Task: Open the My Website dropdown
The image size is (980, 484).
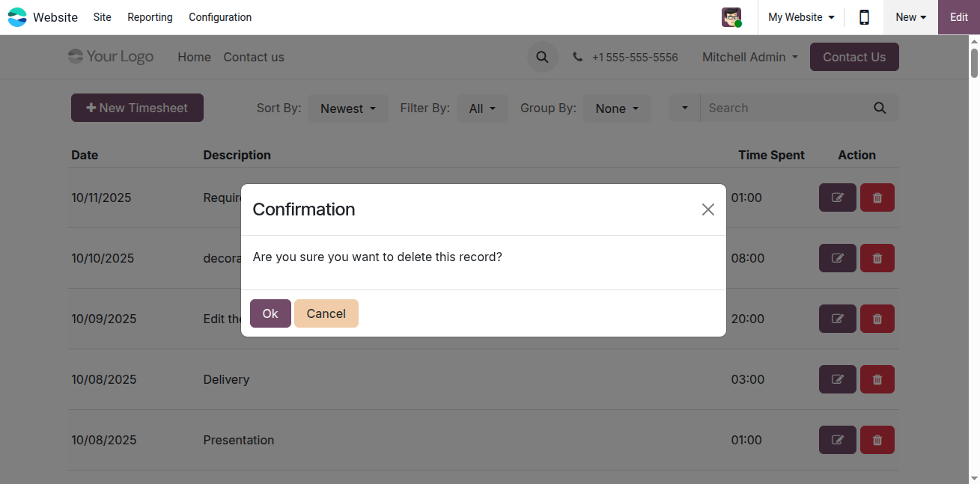Action: click(801, 17)
